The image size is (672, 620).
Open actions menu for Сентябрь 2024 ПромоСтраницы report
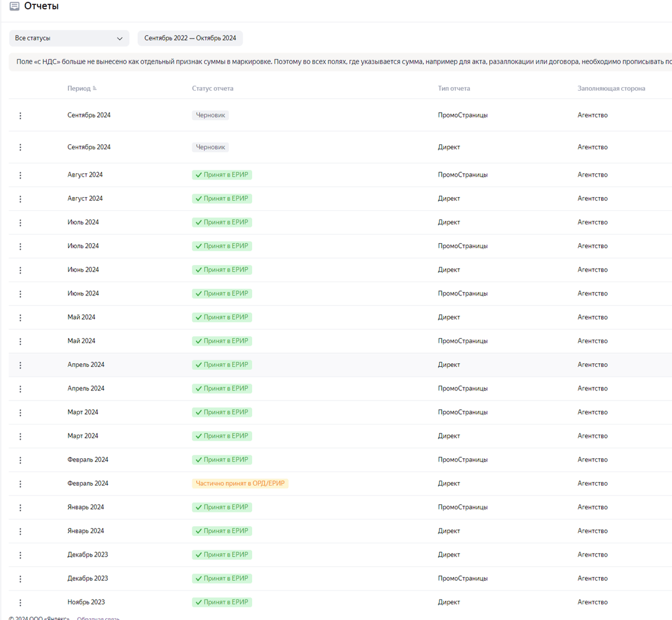(x=20, y=116)
